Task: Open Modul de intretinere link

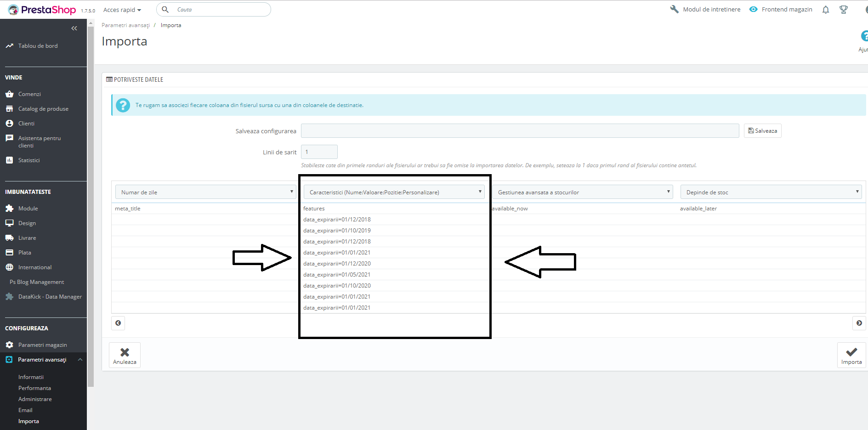Action: pyautogui.click(x=711, y=9)
